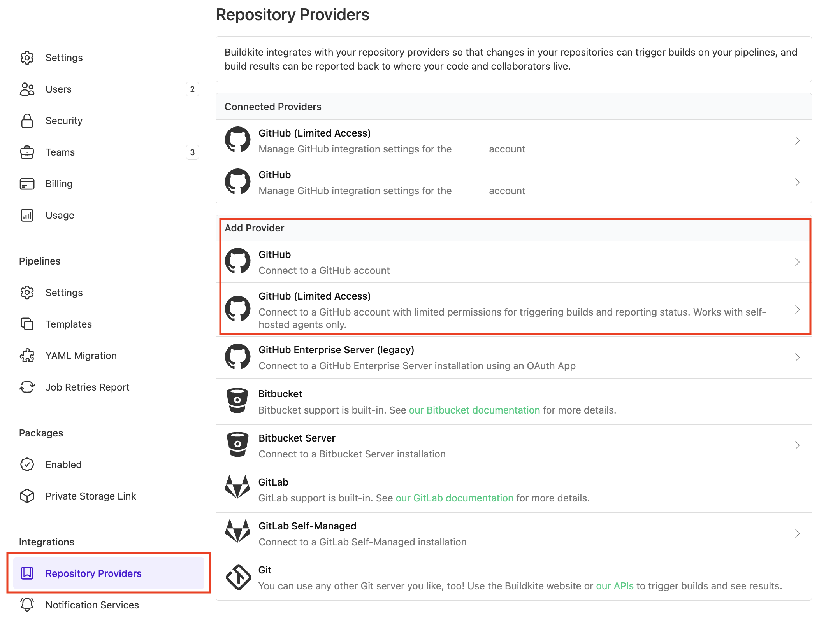
Task: Open Usage via the bar chart icon
Action: tap(27, 215)
